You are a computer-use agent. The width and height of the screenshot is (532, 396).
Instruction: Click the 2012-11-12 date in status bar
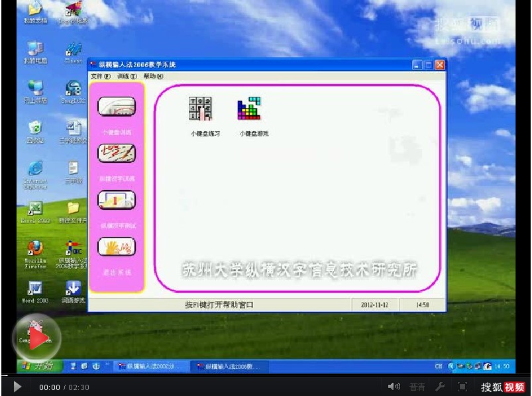[374, 305]
